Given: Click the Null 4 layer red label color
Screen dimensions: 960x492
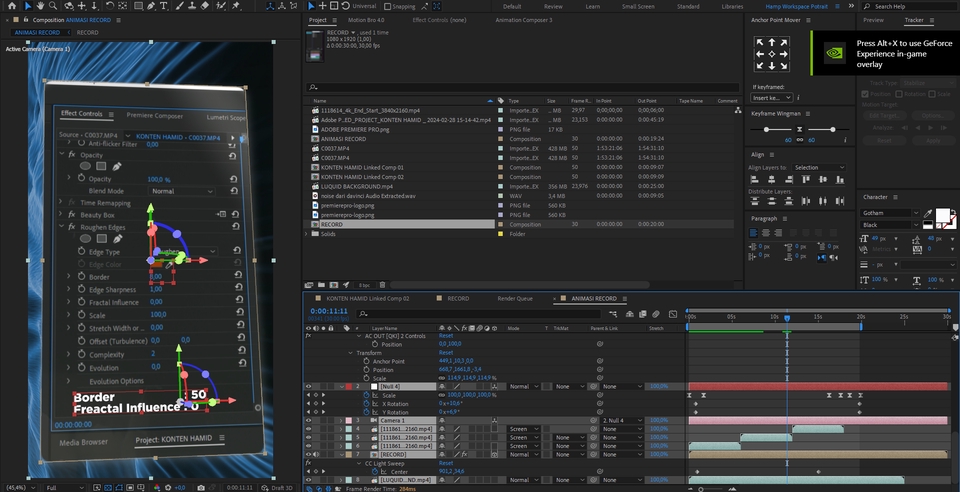Looking at the screenshot, I should pos(349,387).
